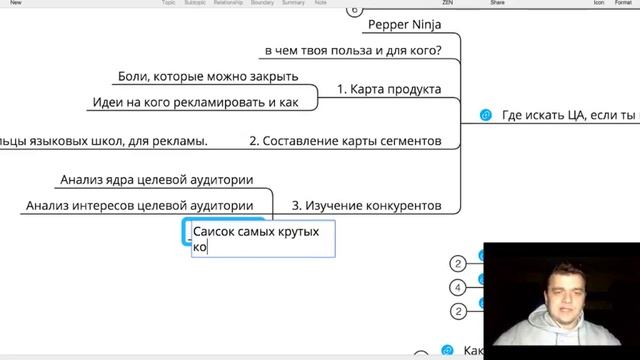Image resolution: width=640 pixels, height=360 pixels.
Task: Insert a Summary from the toolbar
Action: (293, 2)
